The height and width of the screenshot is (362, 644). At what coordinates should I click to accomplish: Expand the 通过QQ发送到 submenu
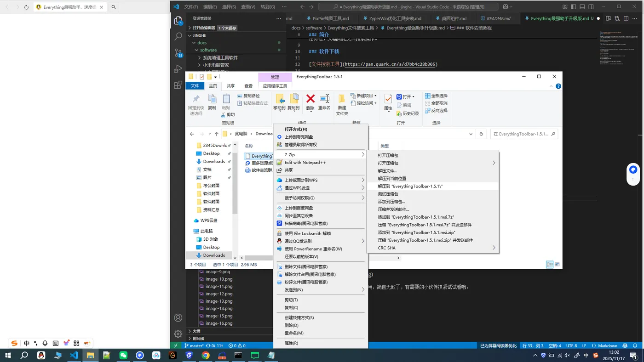click(x=321, y=241)
